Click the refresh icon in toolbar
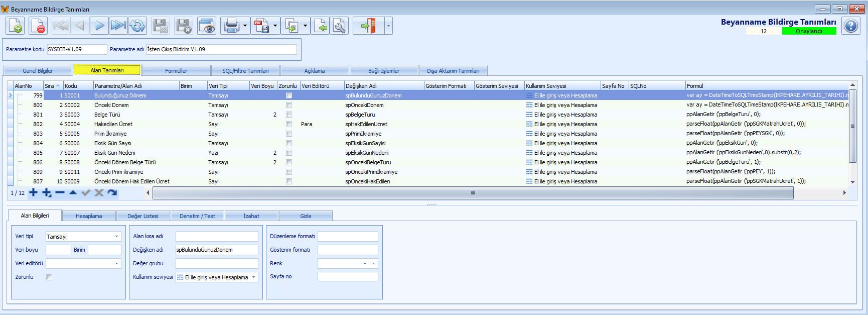Screen dimensions: 868x315 point(137,26)
